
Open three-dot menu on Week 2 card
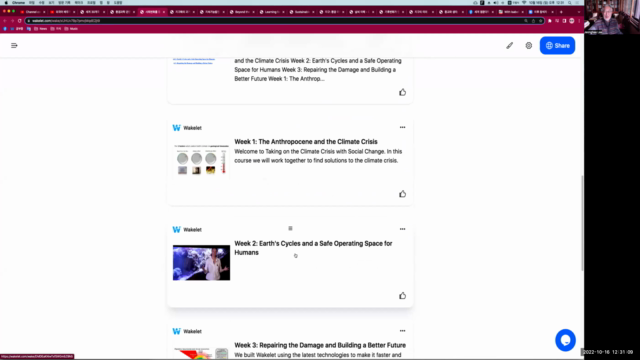click(402, 229)
